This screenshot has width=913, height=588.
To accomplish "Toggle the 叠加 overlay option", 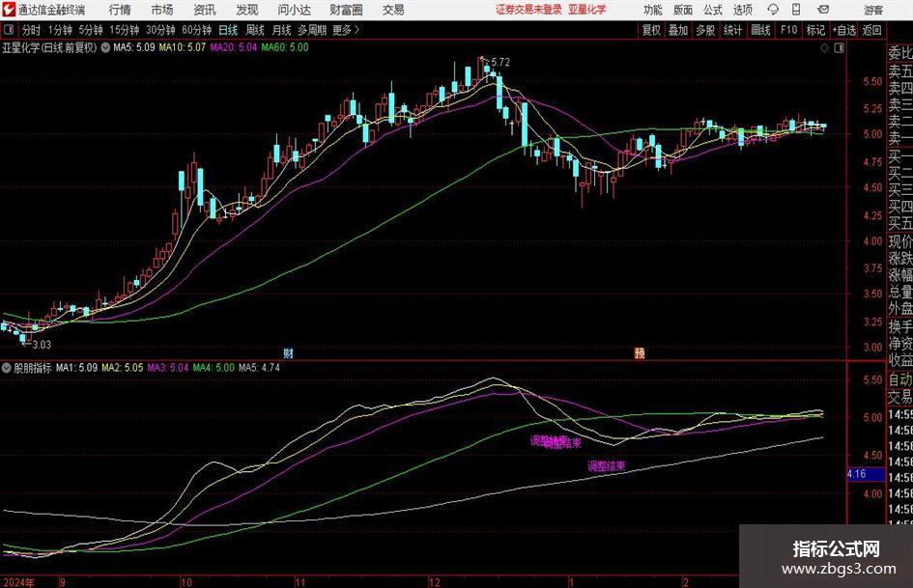I will [678, 30].
